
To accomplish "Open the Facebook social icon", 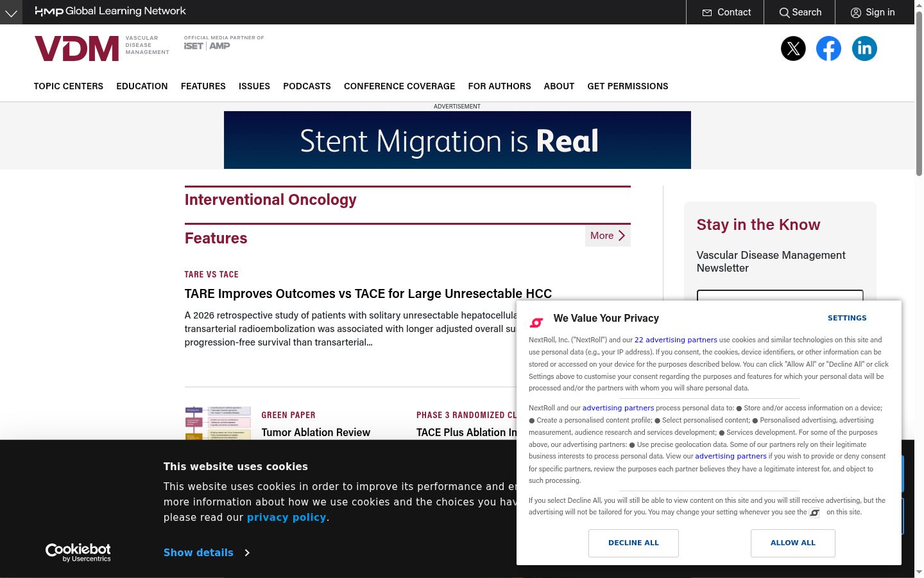I will point(828,49).
